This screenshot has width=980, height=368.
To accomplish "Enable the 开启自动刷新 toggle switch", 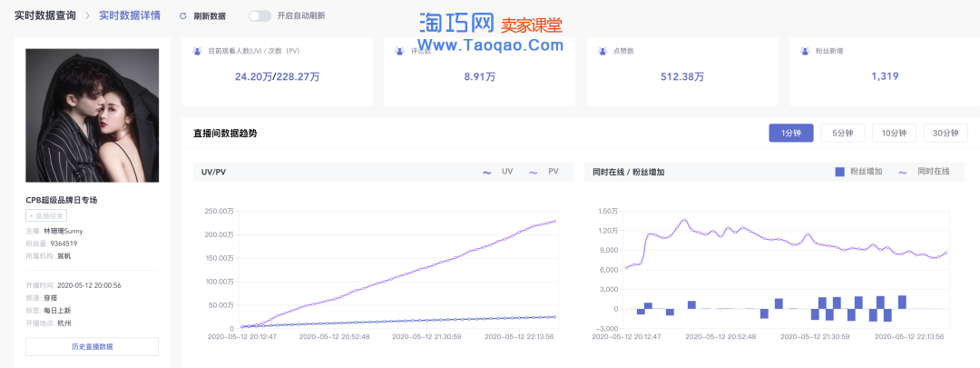I will (x=260, y=16).
